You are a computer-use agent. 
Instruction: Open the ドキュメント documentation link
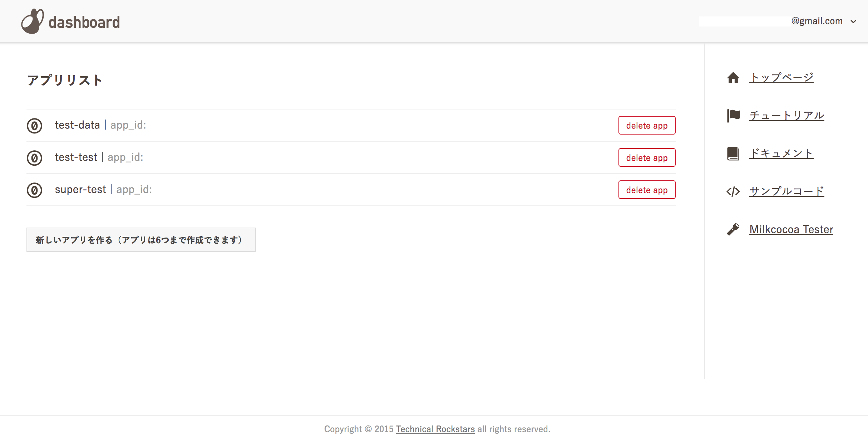coord(782,153)
